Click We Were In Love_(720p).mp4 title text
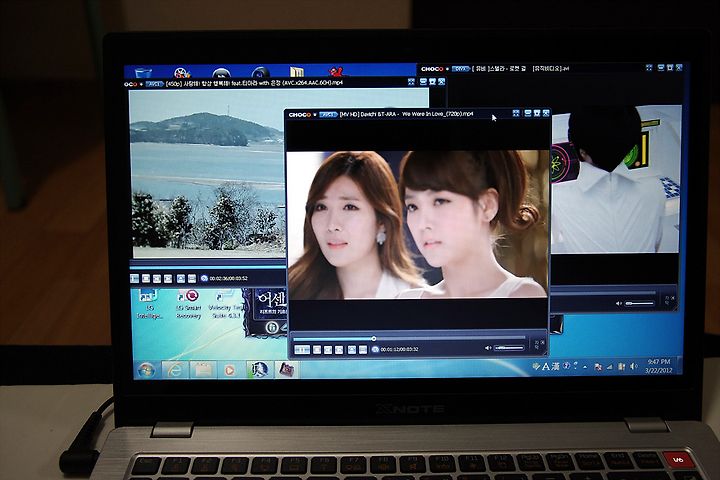 click(438, 114)
